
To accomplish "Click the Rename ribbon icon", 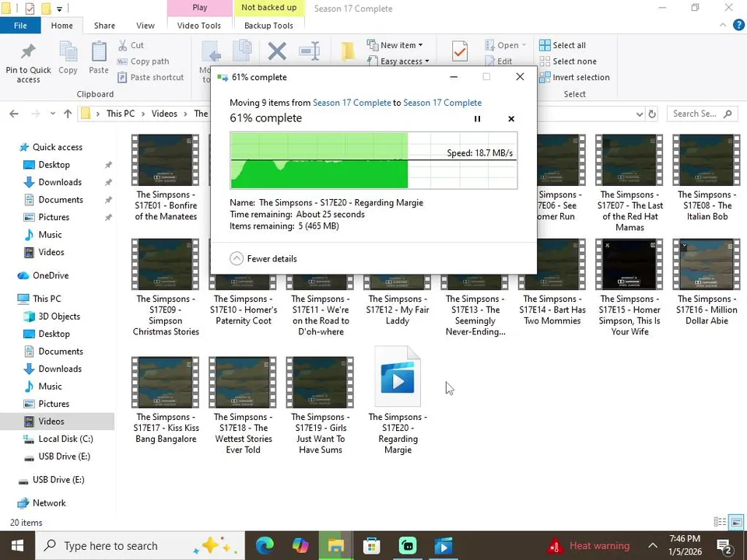I will [x=310, y=51].
